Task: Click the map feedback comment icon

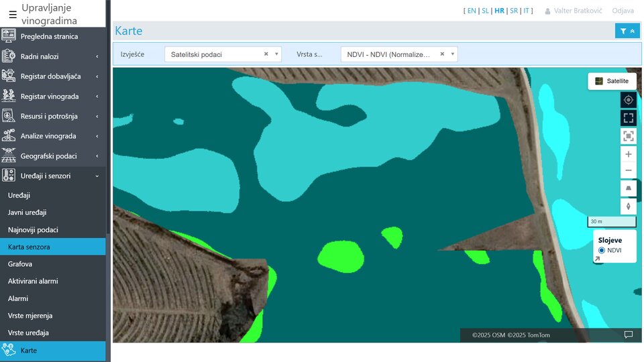Action: point(628,335)
